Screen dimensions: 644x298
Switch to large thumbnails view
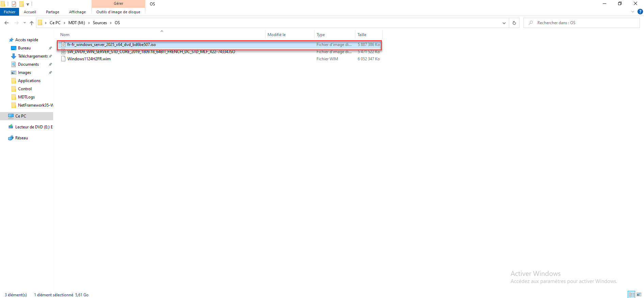(x=639, y=295)
